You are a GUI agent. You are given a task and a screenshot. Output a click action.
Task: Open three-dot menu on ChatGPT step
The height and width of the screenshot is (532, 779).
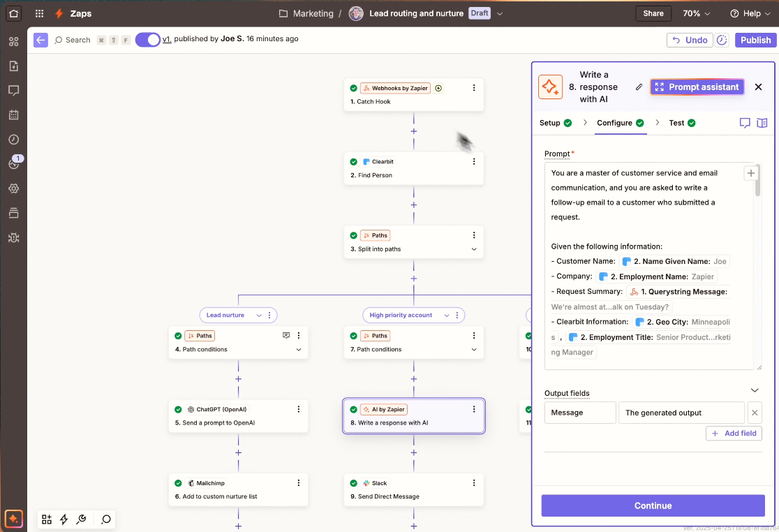coord(299,409)
